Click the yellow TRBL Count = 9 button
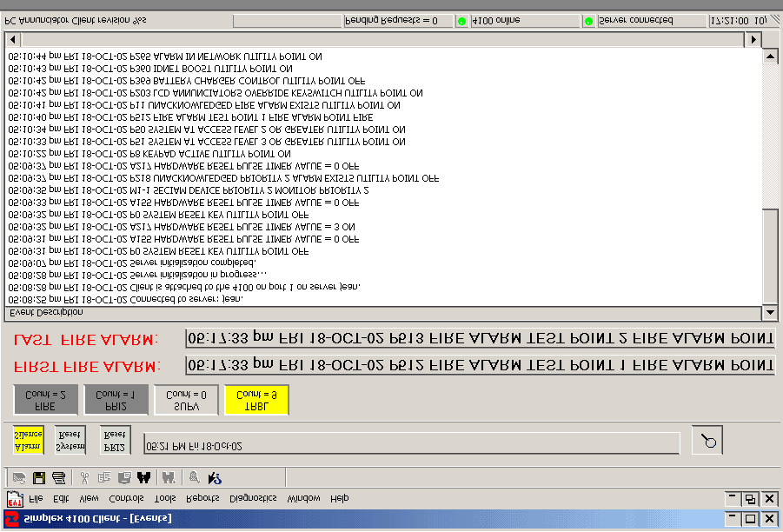 [x=256, y=400]
